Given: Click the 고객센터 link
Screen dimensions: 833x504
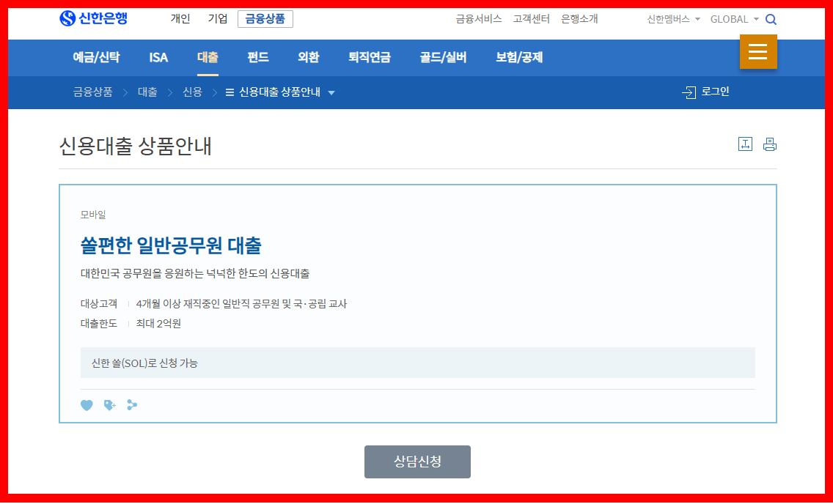Looking at the screenshot, I should (531, 19).
